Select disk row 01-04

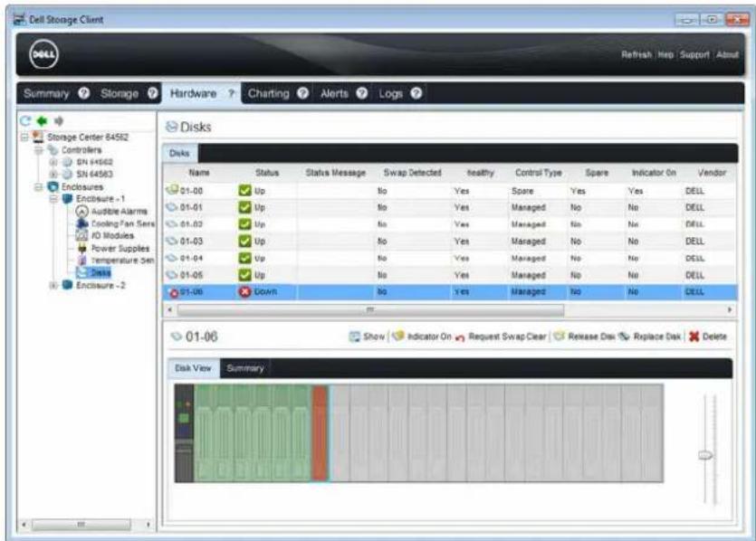click(x=449, y=258)
